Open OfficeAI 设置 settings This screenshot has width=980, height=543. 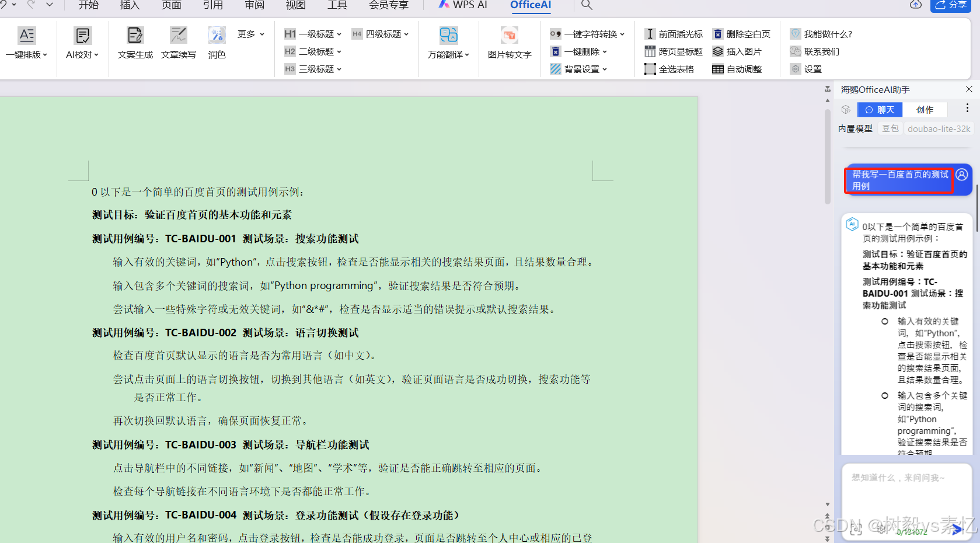coord(806,69)
